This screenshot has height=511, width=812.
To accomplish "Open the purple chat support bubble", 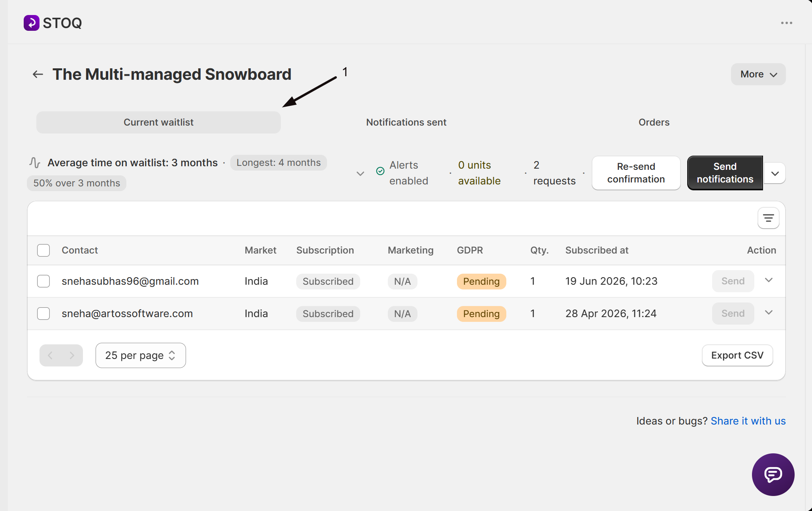I will [x=773, y=474].
